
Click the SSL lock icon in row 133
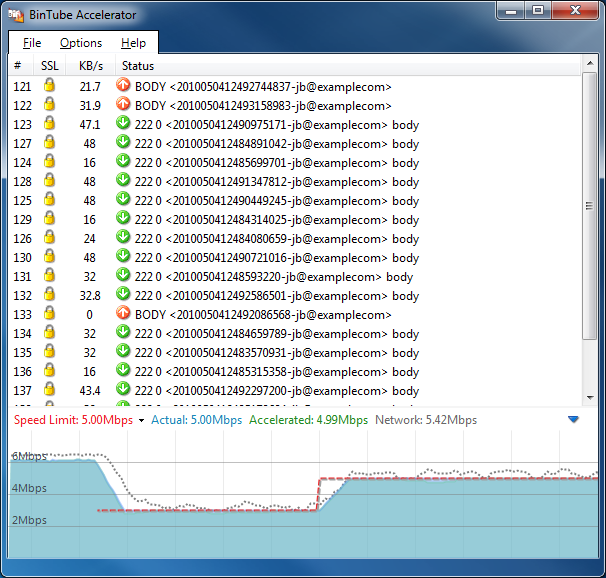pyautogui.click(x=49, y=313)
